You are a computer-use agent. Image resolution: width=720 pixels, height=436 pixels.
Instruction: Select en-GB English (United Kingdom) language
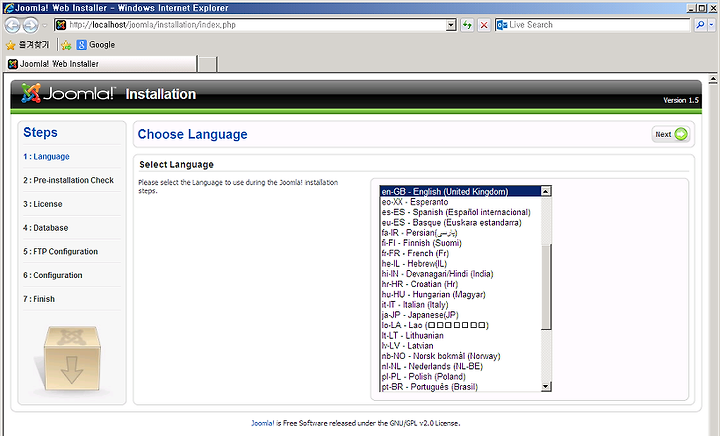coord(461,191)
